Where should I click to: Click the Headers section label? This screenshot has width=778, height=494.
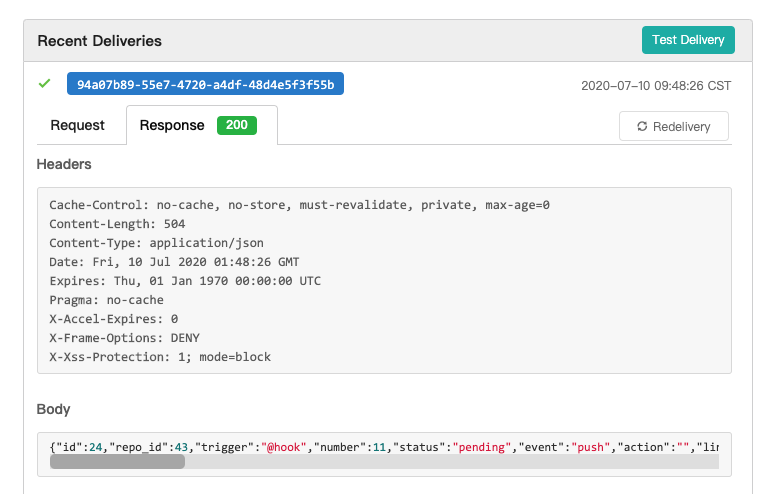point(64,164)
